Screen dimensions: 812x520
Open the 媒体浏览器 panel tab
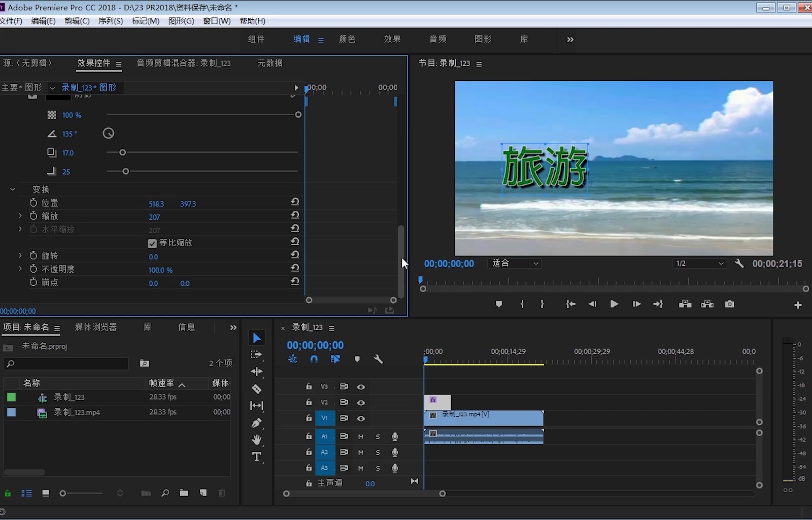(96, 327)
